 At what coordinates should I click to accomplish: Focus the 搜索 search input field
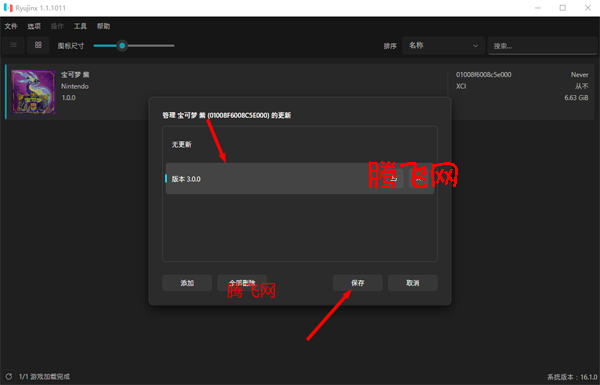pyautogui.click(x=542, y=46)
